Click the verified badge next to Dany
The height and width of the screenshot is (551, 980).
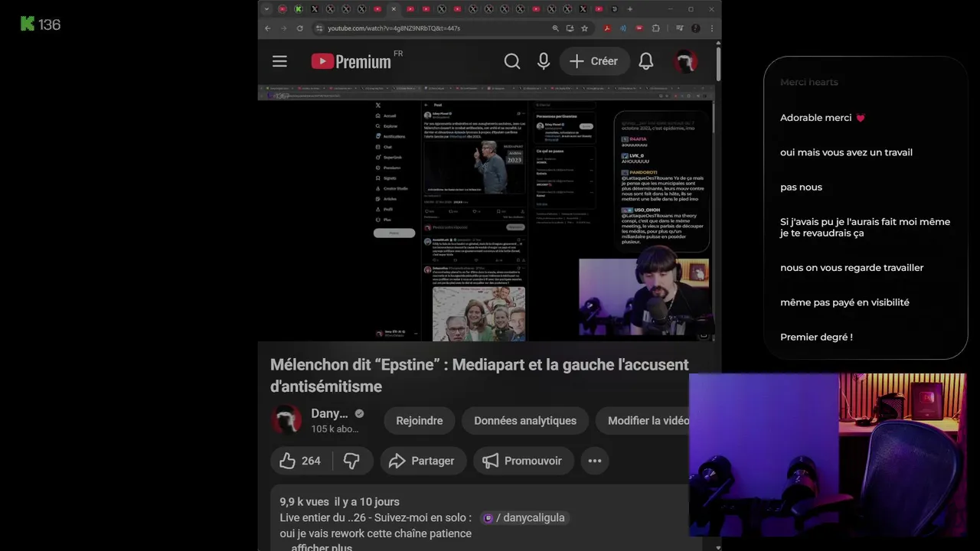(x=359, y=414)
